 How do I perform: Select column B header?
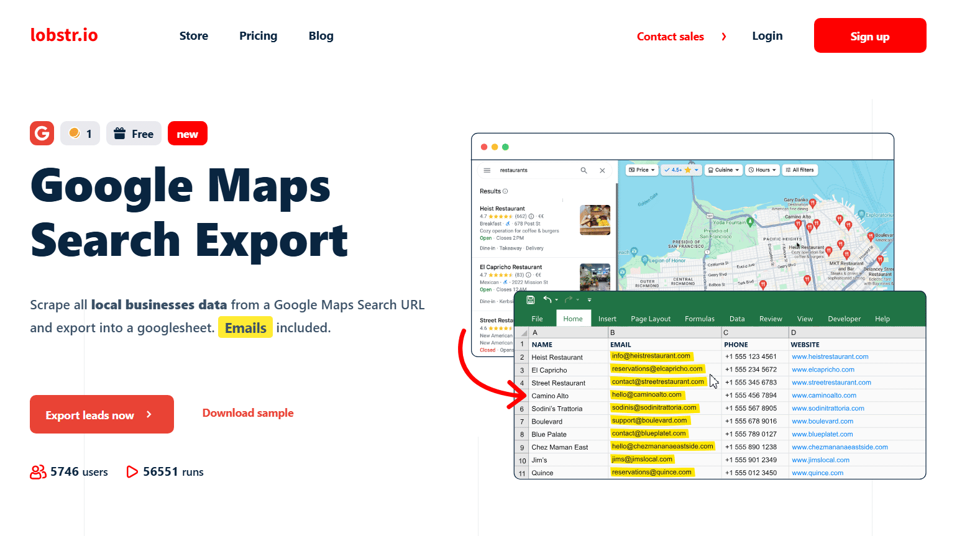pyautogui.click(x=664, y=333)
